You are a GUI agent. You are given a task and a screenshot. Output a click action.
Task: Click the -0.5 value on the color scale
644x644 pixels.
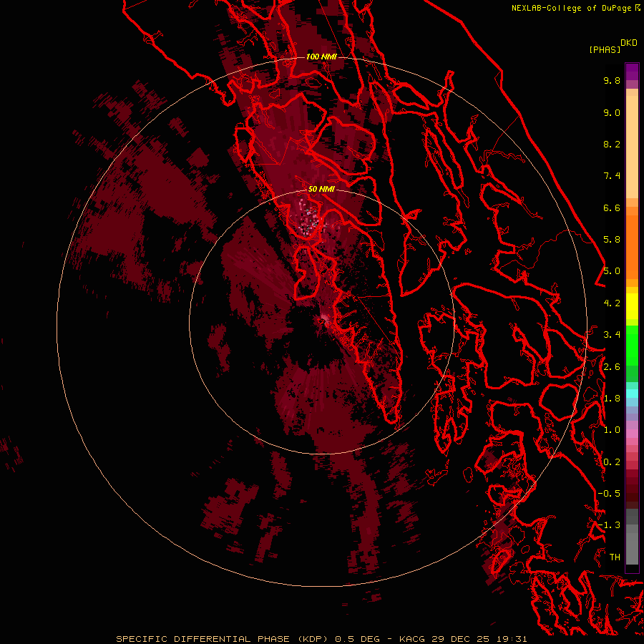click(609, 494)
